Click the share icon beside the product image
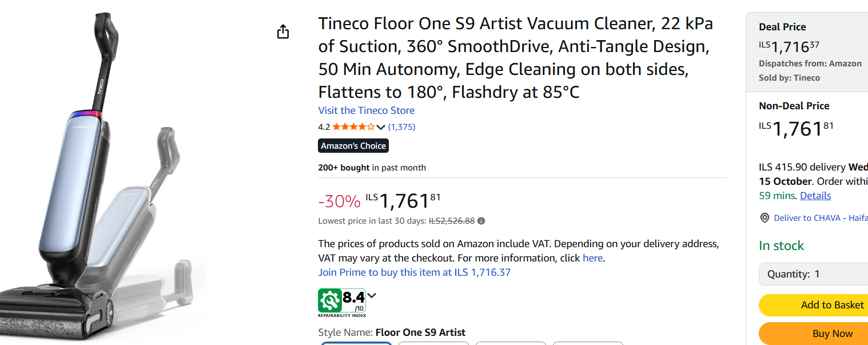 283,32
